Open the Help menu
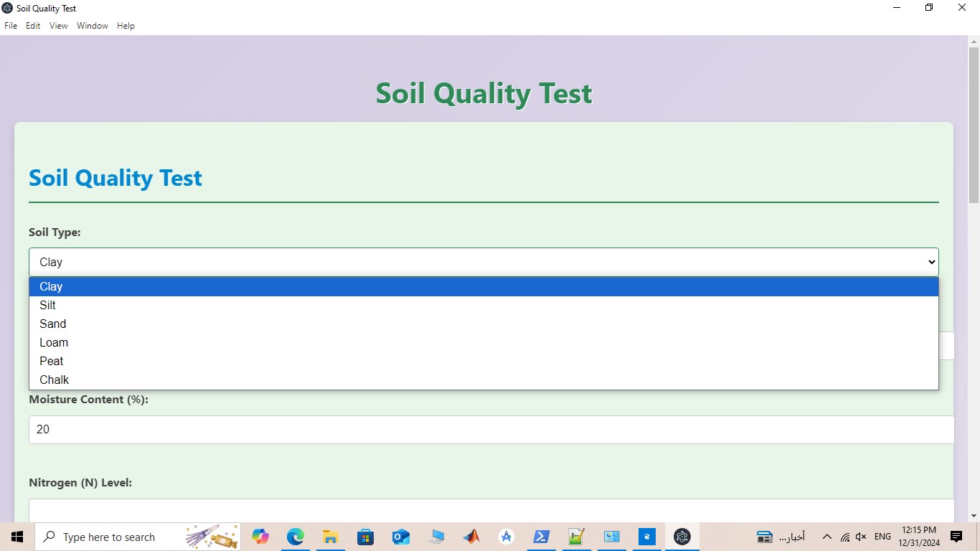Image resolution: width=980 pixels, height=551 pixels. pyautogui.click(x=126, y=25)
